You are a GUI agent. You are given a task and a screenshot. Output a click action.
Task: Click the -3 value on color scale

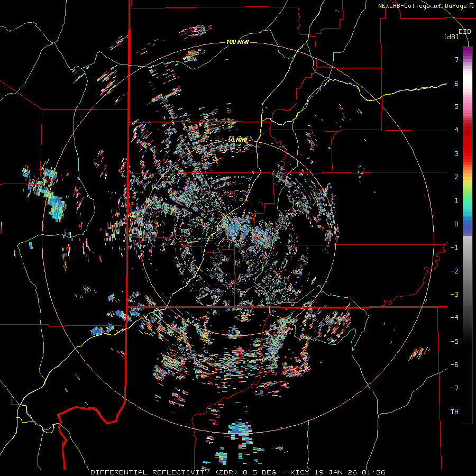pos(454,295)
